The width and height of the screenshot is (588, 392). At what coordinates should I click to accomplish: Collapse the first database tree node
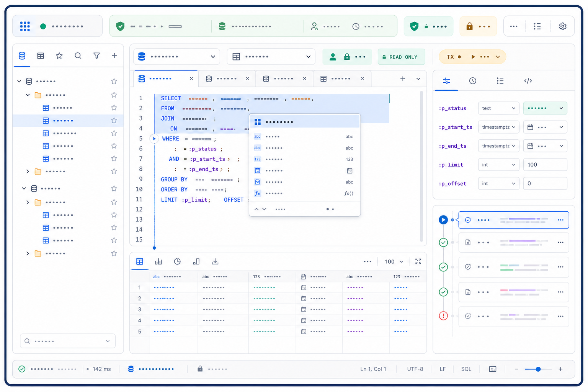point(19,81)
